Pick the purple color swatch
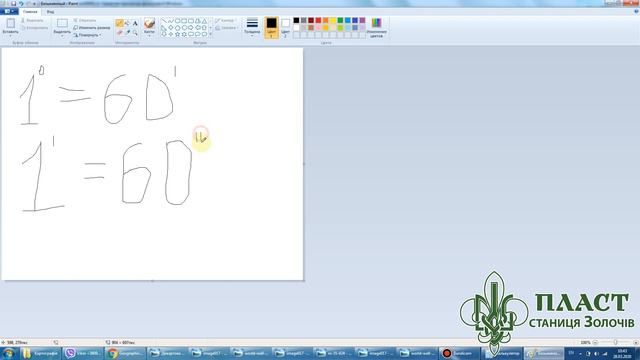The image size is (640, 360). click(362, 20)
